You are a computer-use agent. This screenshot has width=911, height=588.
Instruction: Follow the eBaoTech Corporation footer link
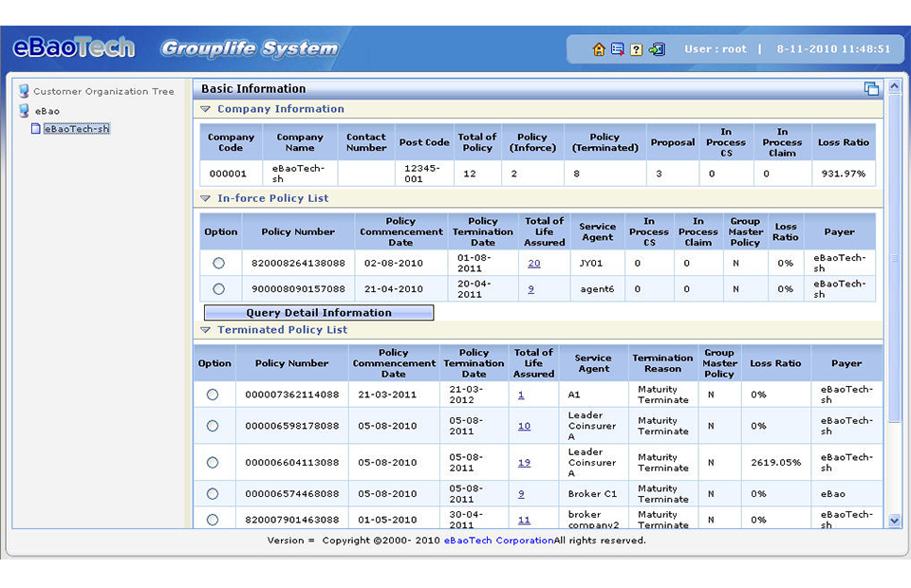click(499, 541)
